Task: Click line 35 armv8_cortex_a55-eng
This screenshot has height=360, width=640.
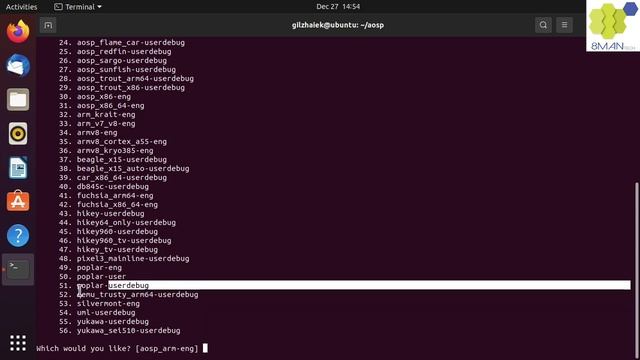Action: coord(113,141)
